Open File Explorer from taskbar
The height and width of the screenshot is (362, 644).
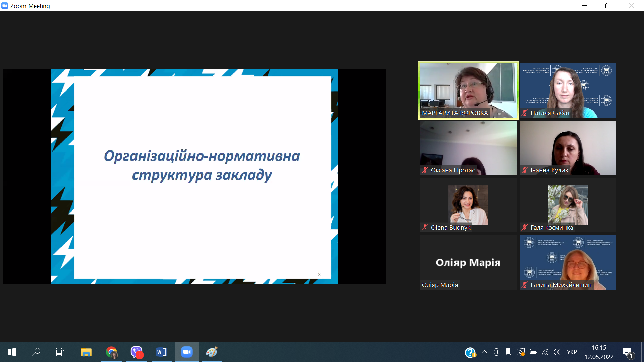pyautogui.click(x=86, y=352)
